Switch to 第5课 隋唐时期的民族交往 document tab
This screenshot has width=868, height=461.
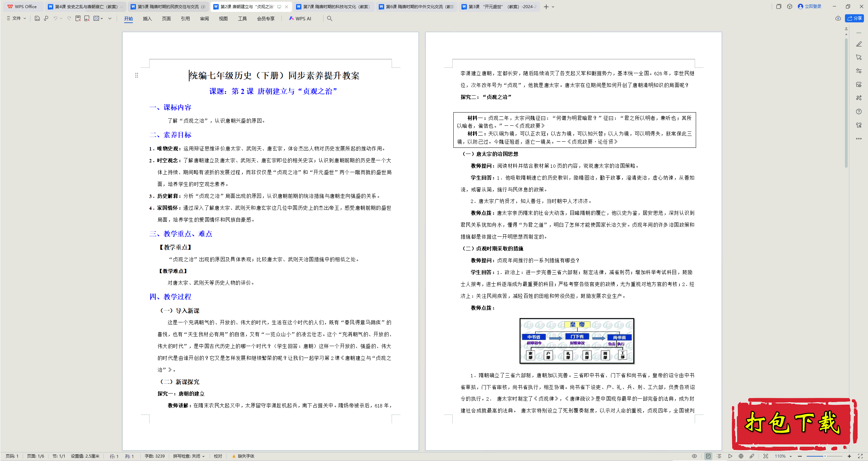tap(168, 6)
